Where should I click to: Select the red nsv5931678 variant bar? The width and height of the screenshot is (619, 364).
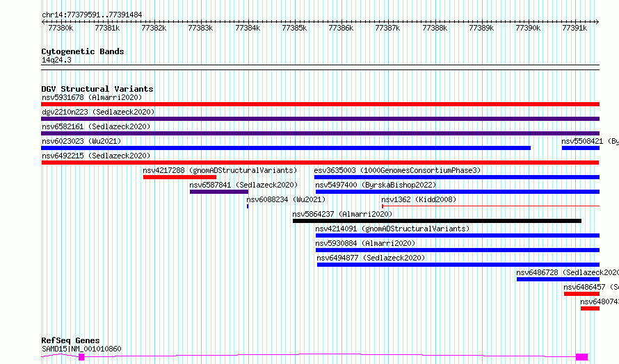pyautogui.click(x=320, y=104)
